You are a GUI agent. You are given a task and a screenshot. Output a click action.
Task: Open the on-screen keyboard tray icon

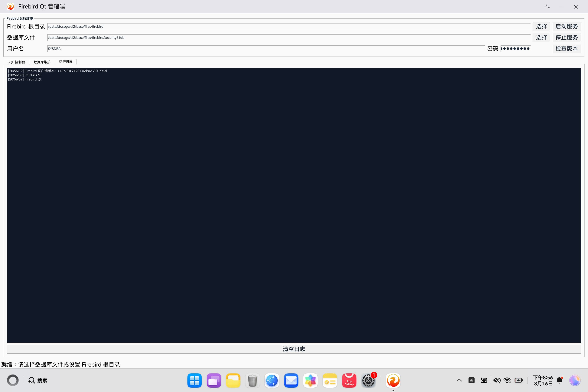point(484,381)
